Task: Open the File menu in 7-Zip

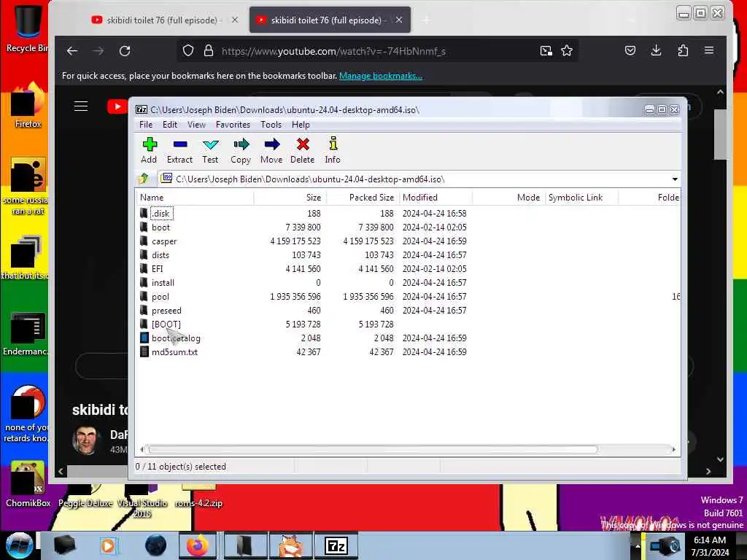Action: 146,125
